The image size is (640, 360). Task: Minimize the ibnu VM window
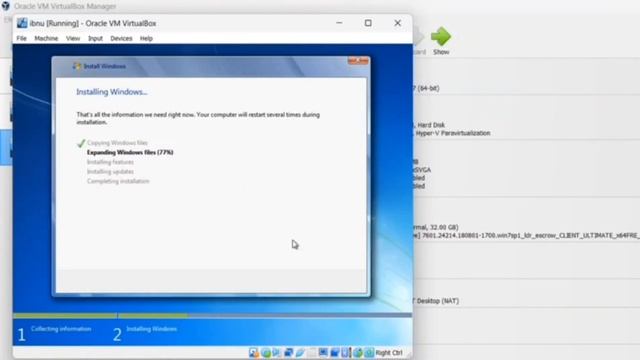click(339, 23)
